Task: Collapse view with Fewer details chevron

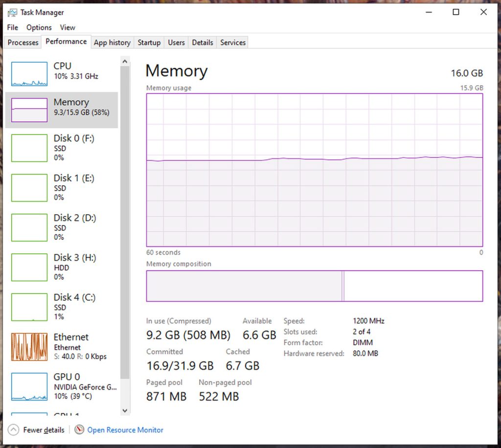Action: [13, 430]
